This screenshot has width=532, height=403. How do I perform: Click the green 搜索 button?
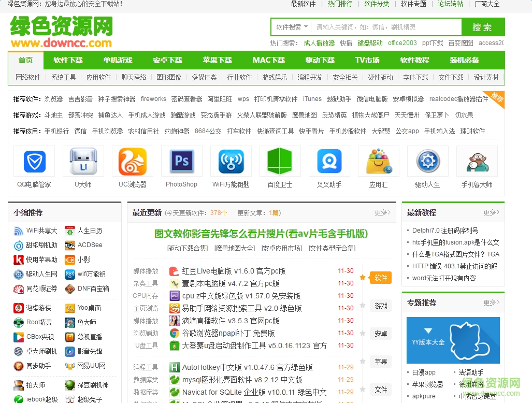[x=483, y=27]
